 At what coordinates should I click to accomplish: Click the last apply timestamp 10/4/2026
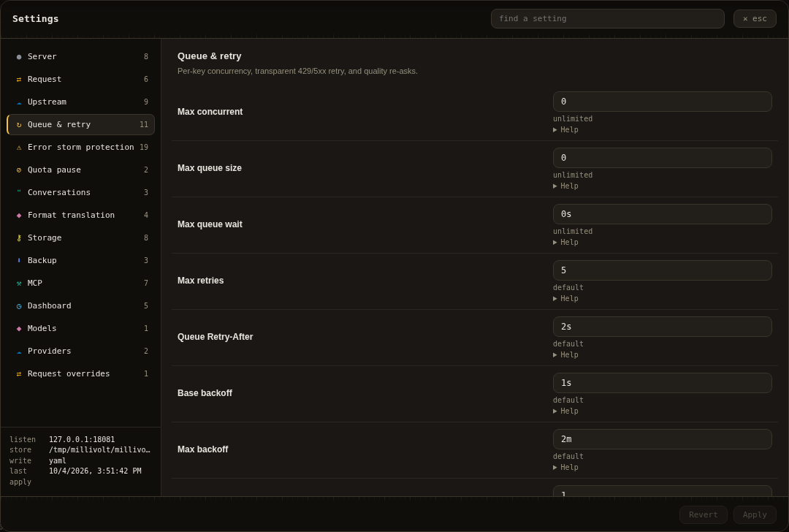coord(95,471)
